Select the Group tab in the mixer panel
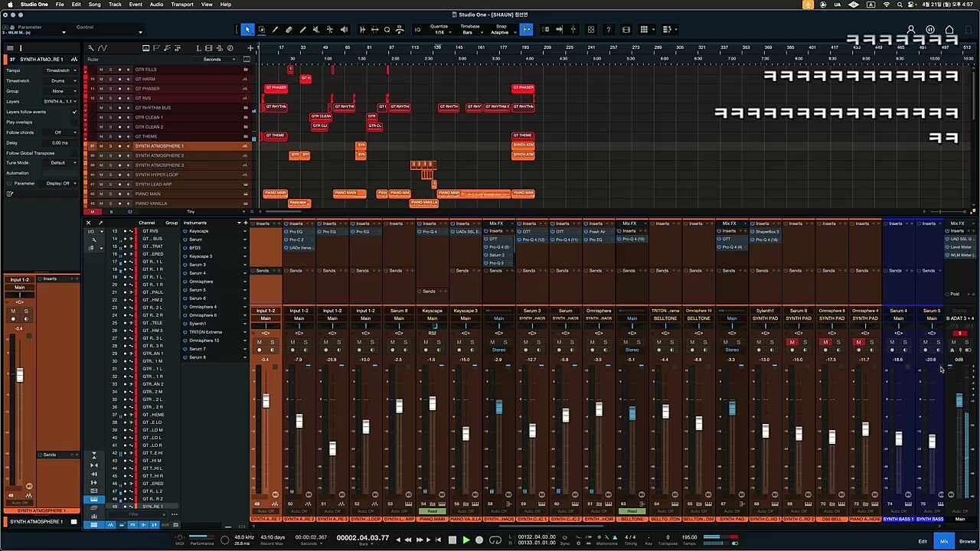Screen dimensions: 980x551 pos(171,223)
